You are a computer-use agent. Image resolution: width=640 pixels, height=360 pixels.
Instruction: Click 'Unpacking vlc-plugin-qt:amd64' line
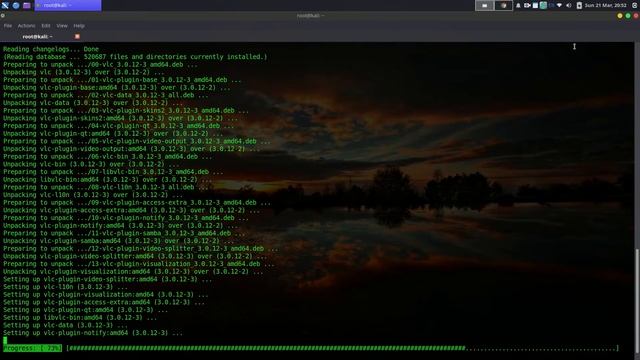[113, 133]
